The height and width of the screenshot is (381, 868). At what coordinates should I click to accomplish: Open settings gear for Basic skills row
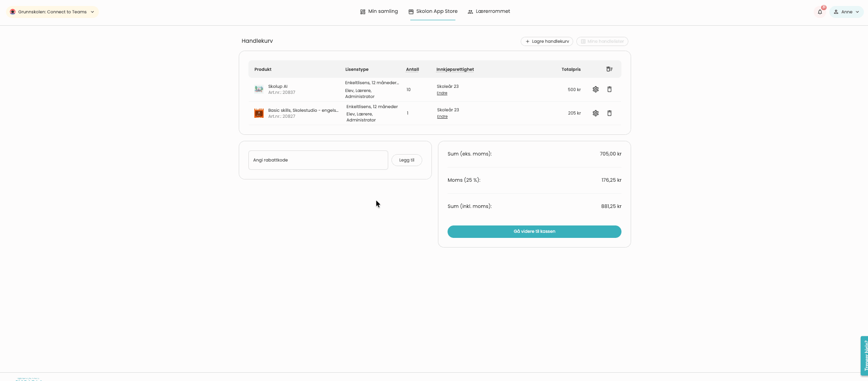pyautogui.click(x=595, y=113)
